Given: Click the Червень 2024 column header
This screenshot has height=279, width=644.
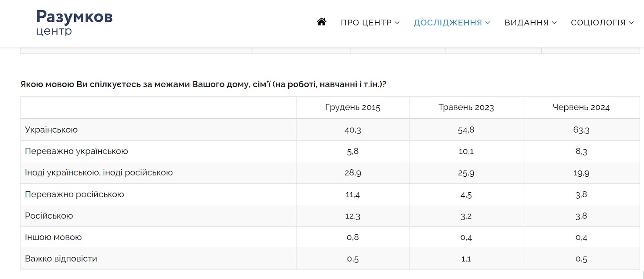Looking at the screenshot, I should point(581,107).
